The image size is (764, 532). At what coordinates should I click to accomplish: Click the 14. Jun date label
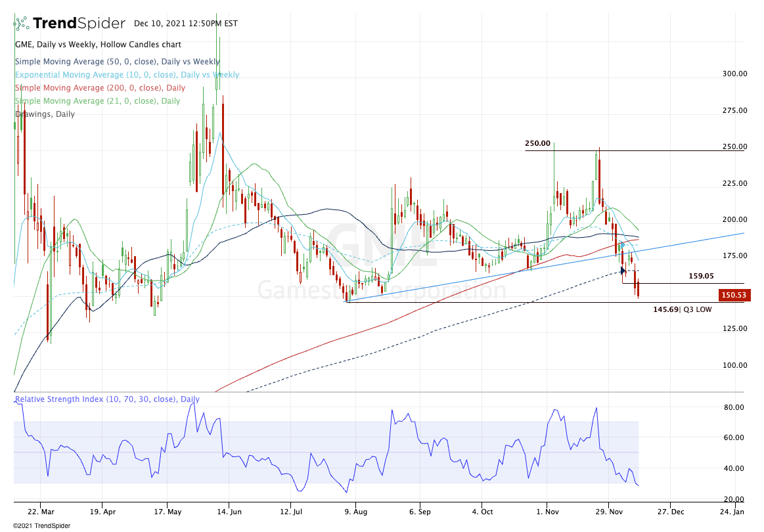[x=229, y=512]
